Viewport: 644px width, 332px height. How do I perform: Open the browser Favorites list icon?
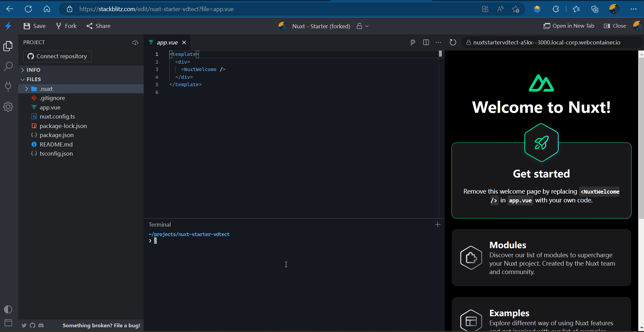[x=576, y=9]
